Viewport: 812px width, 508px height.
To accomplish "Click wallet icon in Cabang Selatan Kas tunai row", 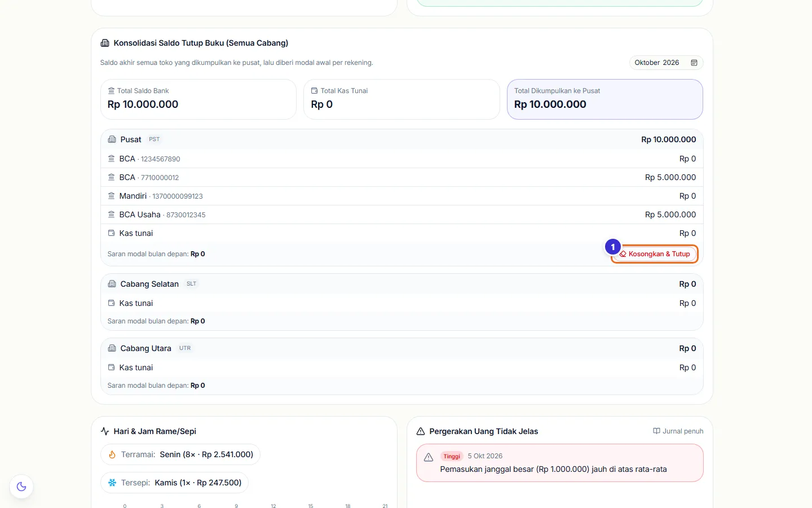I will (111, 303).
